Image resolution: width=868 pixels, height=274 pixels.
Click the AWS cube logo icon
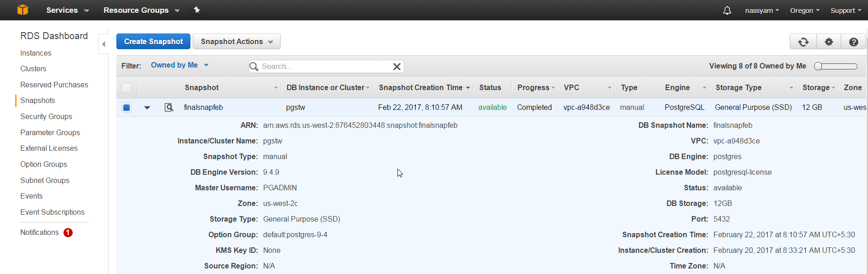[23, 10]
